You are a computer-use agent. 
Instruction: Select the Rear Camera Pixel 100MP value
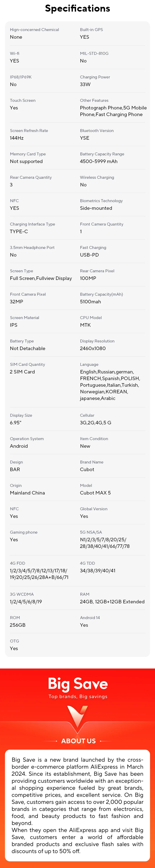pos(88,278)
